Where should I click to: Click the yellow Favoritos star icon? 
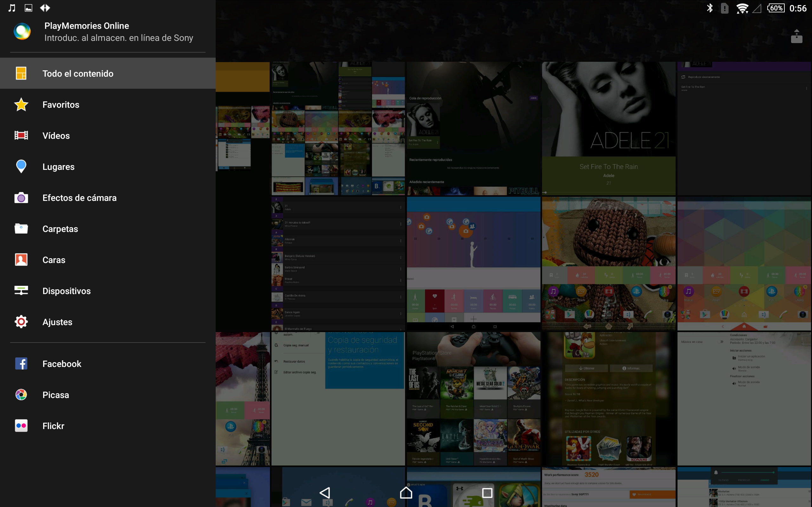point(21,105)
